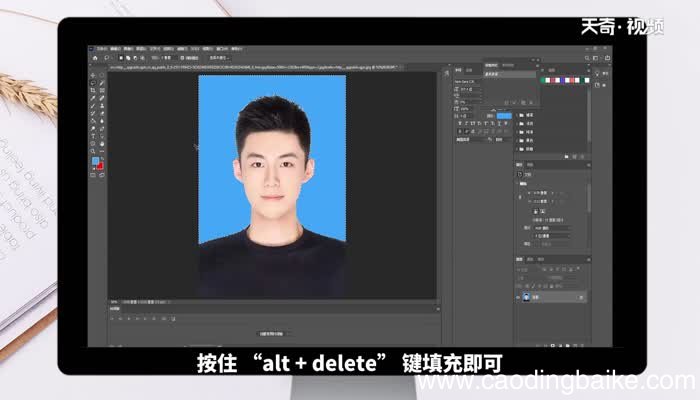Open the lasso tool preset picker
The height and width of the screenshot is (400, 700).
point(108,58)
